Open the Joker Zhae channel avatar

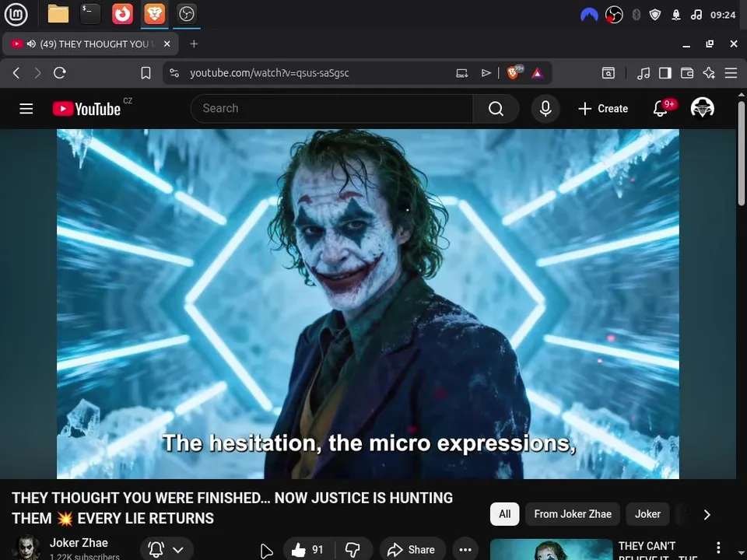click(x=26, y=548)
